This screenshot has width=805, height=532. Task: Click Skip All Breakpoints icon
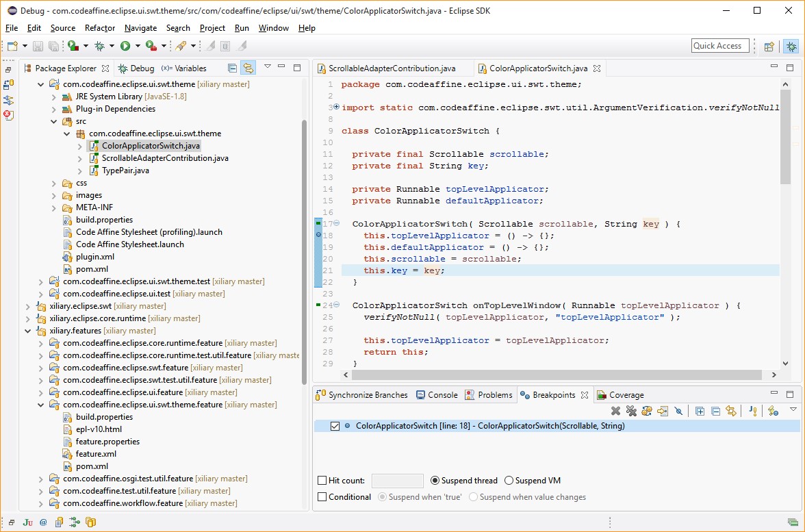678,411
